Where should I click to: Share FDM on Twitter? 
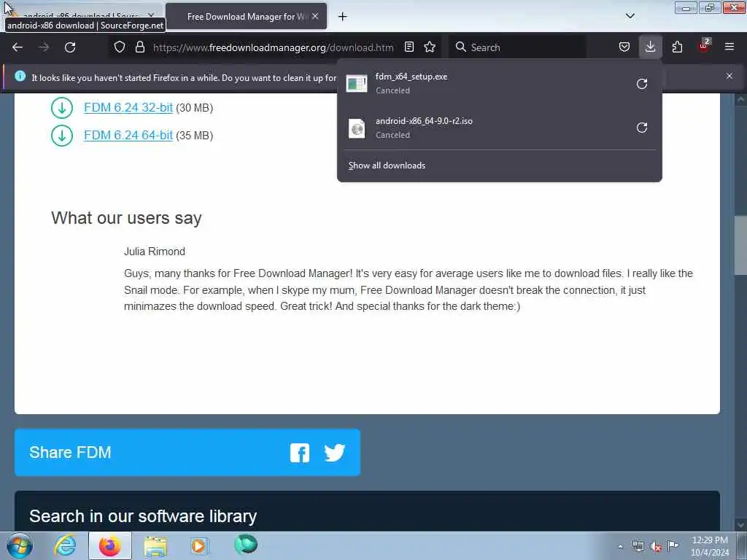click(334, 453)
